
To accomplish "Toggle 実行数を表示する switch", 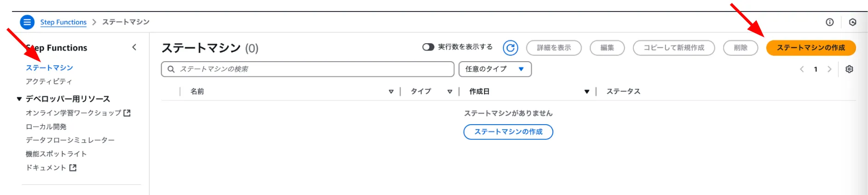I will pyautogui.click(x=428, y=47).
